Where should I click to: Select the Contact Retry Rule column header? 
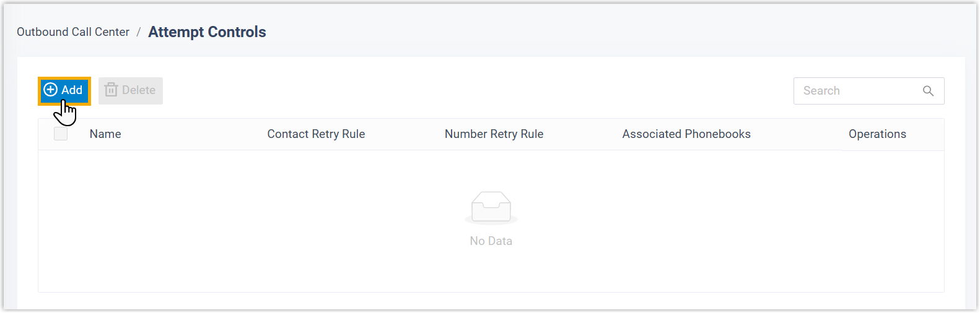316,134
